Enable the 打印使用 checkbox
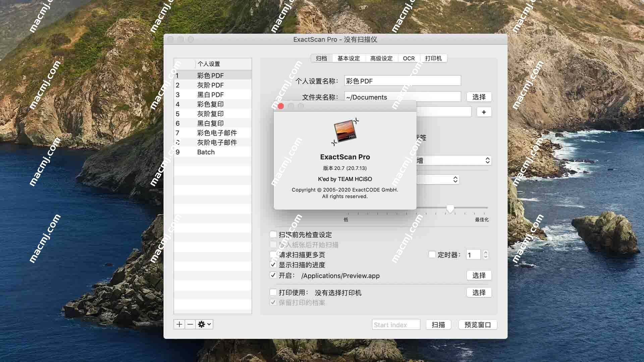Image resolution: width=644 pixels, height=362 pixels. [273, 292]
